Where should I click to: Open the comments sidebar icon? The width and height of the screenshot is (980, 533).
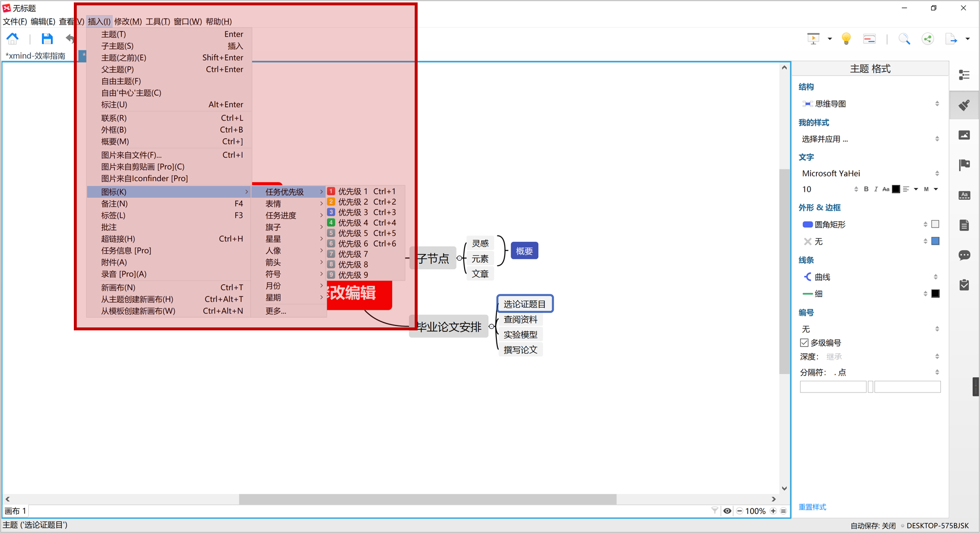[964, 255]
